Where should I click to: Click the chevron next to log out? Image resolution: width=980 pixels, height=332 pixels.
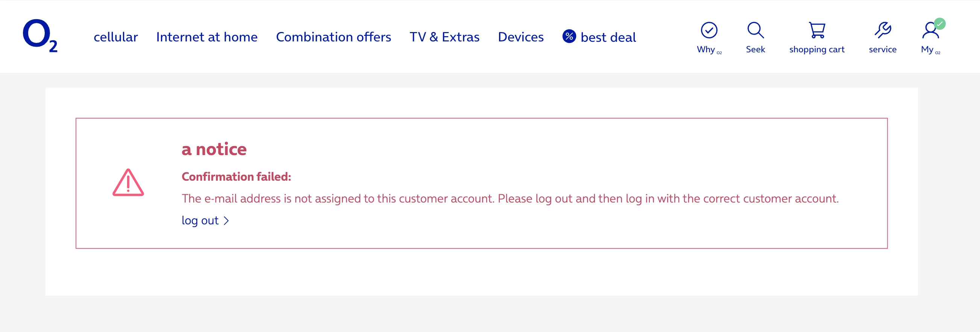coord(226,221)
